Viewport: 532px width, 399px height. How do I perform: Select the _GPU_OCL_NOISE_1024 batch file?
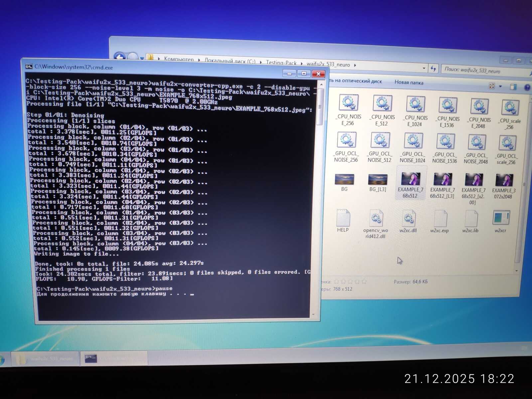point(413,148)
